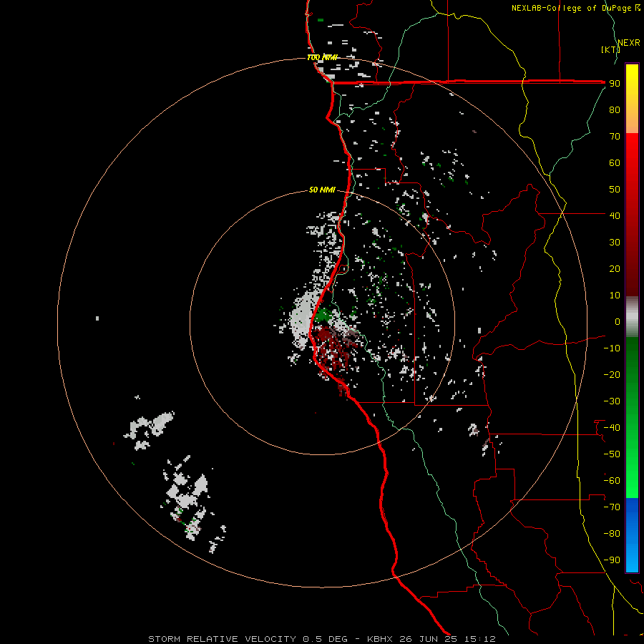The height and width of the screenshot is (644, 644).
Task: Click the -70 scale value
Action: 612,507
